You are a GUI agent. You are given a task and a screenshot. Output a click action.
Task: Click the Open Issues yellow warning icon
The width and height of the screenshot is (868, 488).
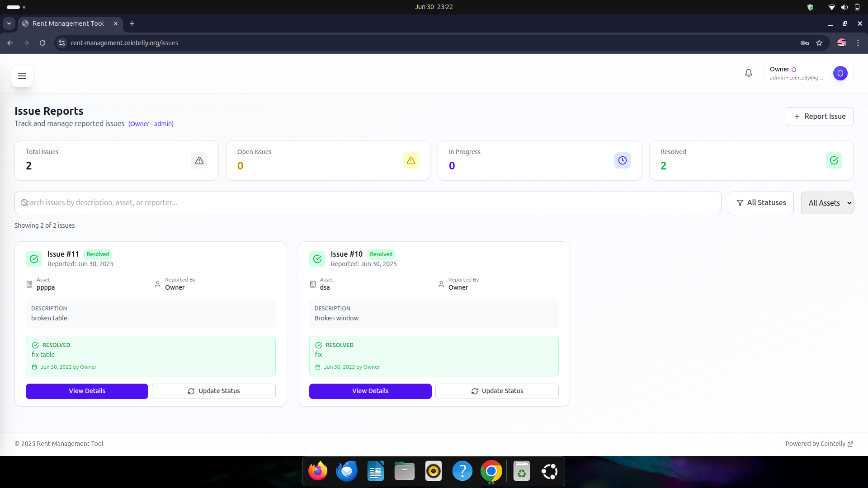coord(410,160)
